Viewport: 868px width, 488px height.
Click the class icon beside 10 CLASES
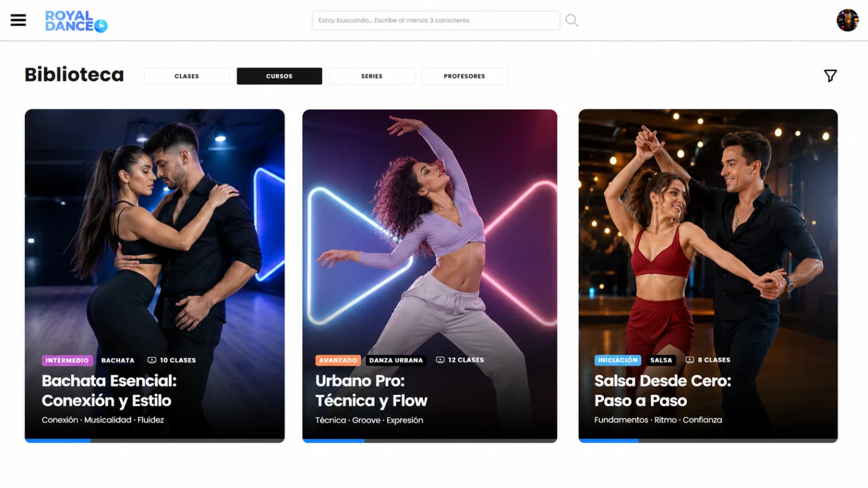(152, 360)
